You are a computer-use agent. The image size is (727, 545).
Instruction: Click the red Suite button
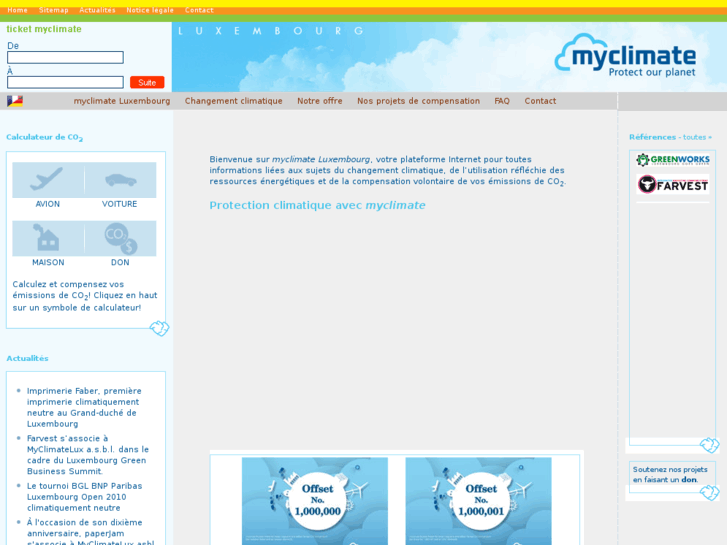tap(147, 83)
